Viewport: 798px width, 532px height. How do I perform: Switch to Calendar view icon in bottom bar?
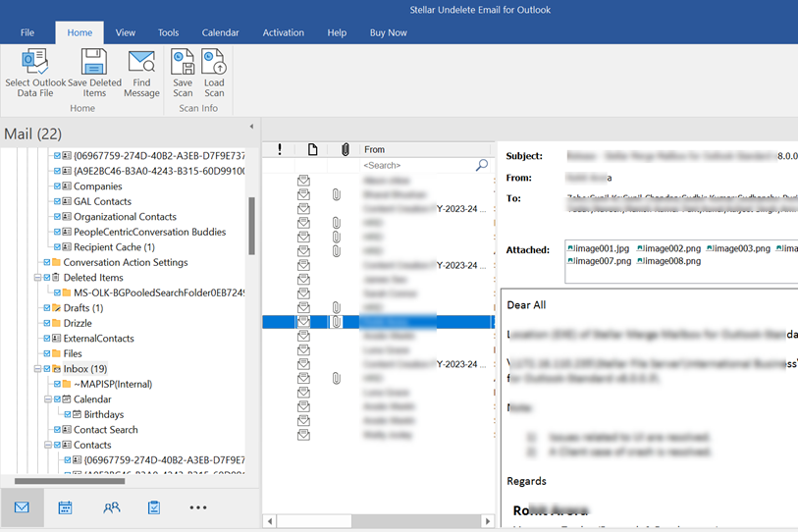[65, 507]
